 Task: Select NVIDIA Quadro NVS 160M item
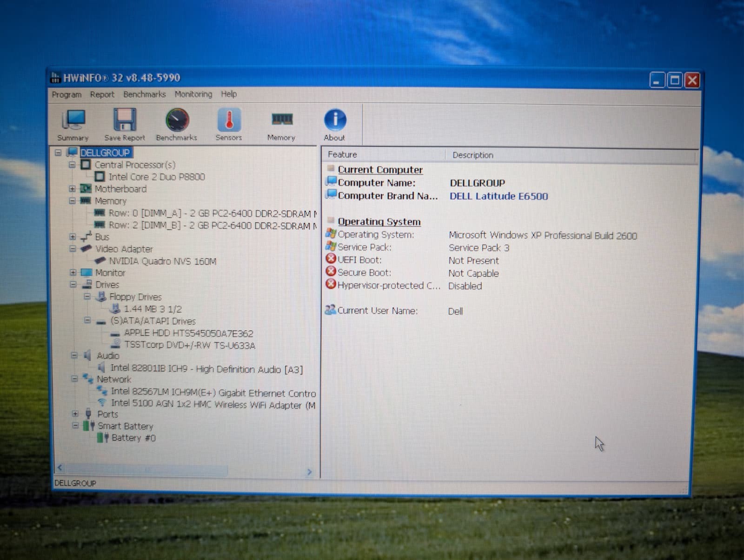point(163,261)
